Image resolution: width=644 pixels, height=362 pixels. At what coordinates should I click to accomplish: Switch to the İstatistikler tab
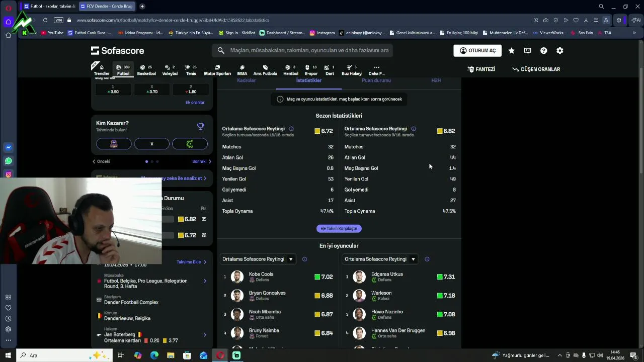point(308,80)
